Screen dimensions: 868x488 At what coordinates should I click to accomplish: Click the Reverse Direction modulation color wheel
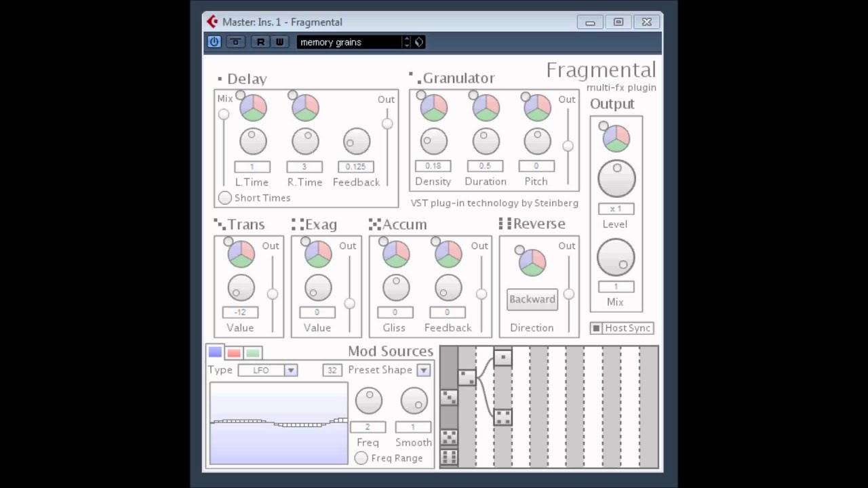tap(532, 262)
